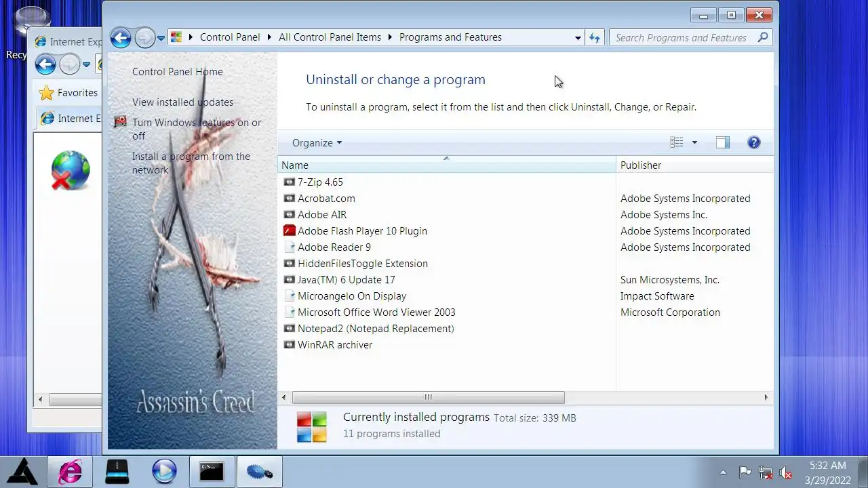
Task: Select Microsoft Office Word Viewer 2003 icon
Action: coord(289,312)
